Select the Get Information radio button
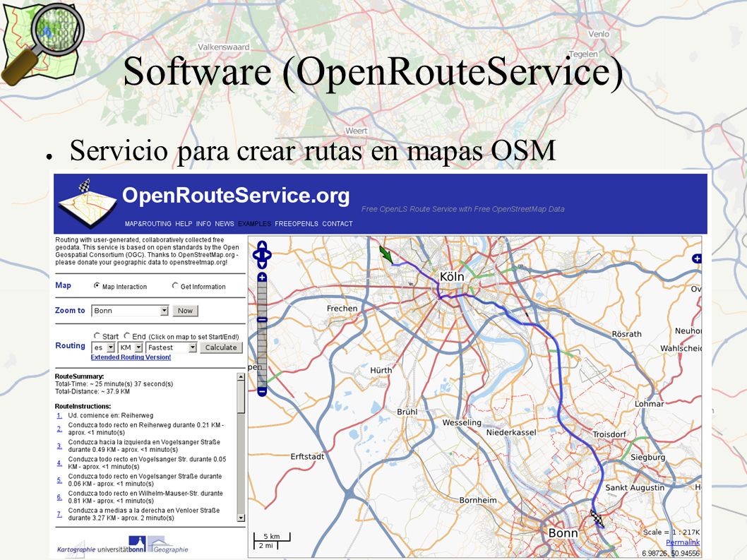 coord(175,286)
